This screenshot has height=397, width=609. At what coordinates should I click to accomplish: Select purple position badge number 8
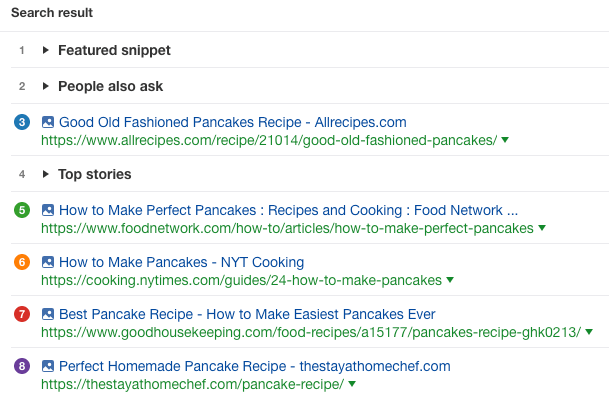point(22,366)
